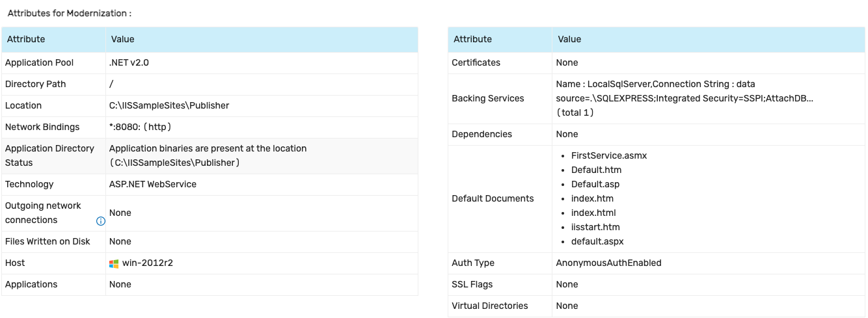
Task: Click the Value header in the left table
Action: (122, 40)
